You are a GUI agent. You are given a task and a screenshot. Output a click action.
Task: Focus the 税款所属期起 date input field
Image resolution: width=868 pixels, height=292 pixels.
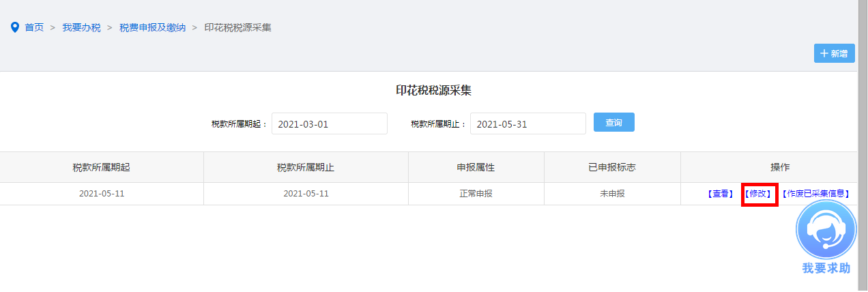tap(329, 124)
